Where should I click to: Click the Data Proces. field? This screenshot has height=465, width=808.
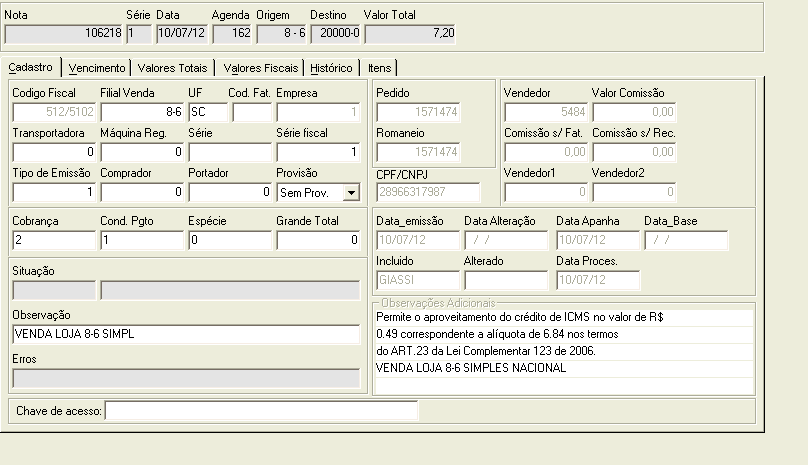pos(598,280)
